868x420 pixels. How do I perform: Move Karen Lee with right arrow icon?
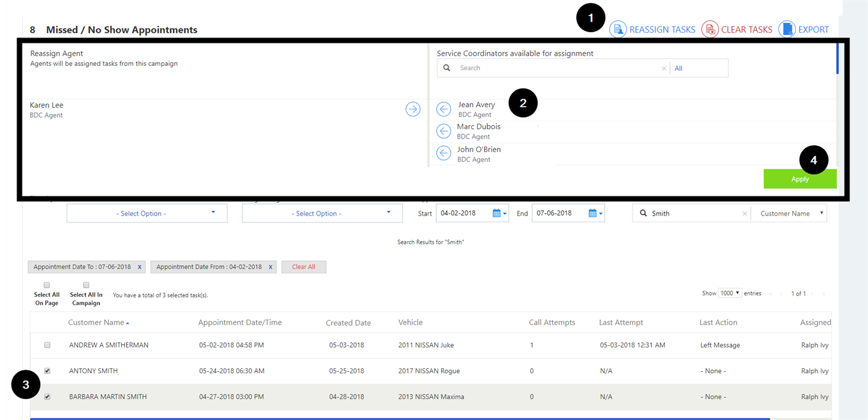tap(413, 109)
